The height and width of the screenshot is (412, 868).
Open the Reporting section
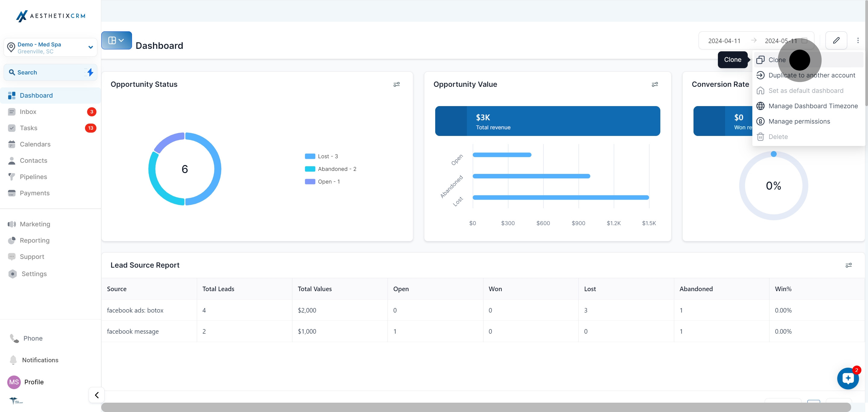click(x=35, y=241)
